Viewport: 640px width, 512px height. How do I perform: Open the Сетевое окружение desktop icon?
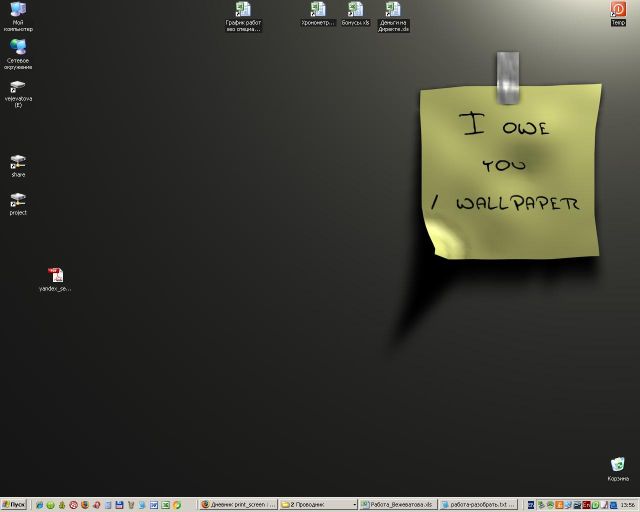point(18,54)
